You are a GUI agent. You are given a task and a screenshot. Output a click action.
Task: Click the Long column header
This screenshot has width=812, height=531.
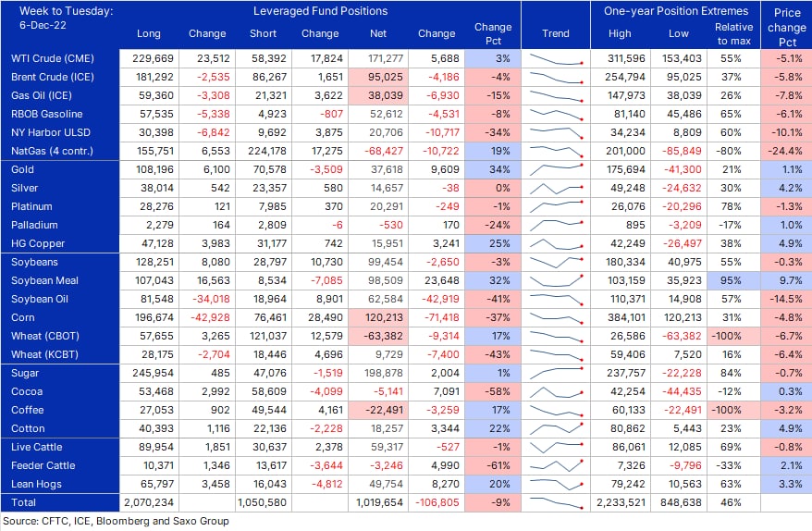[149, 33]
